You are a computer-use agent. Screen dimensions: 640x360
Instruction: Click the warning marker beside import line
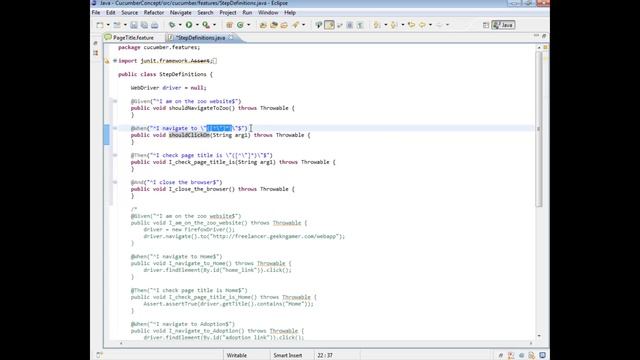[107, 61]
